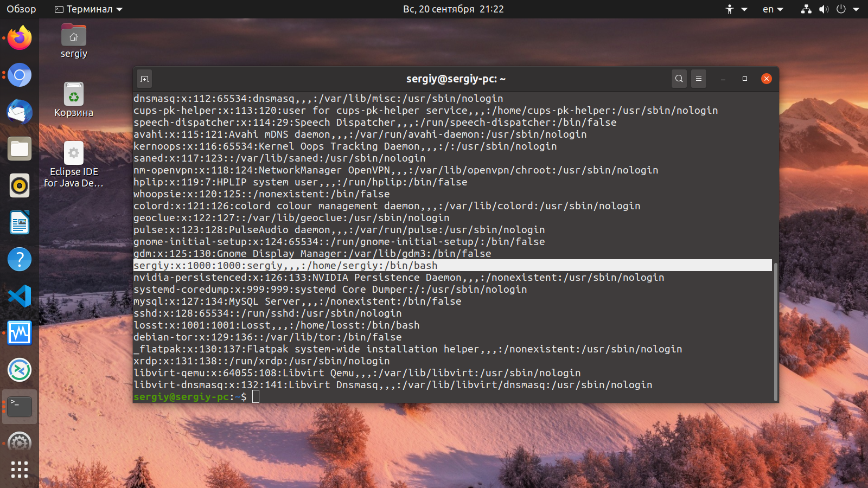This screenshot has width=868, height=488.
Task: Open the Eclipse IDE desktop shortcut
Action: (74, 164)
